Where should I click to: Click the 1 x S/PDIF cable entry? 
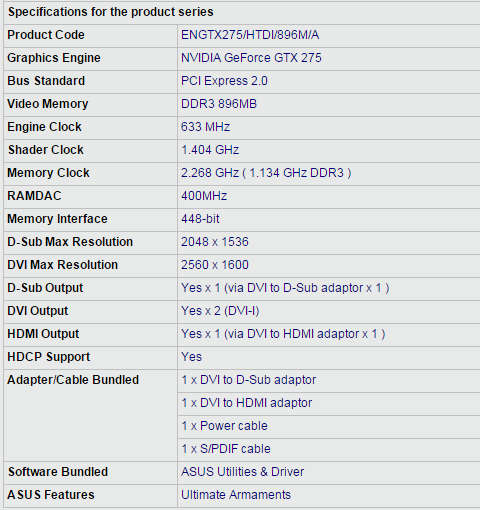click(x=226, y=449)
